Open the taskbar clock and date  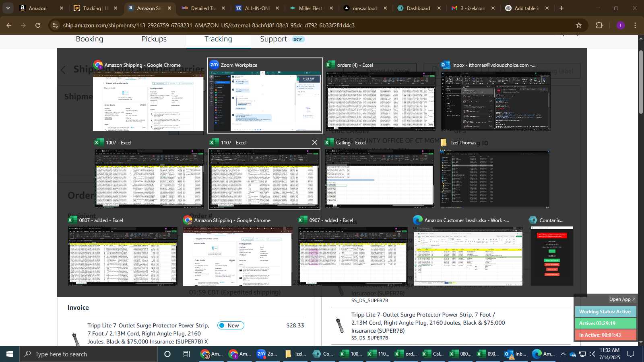(x=609, y=354)
